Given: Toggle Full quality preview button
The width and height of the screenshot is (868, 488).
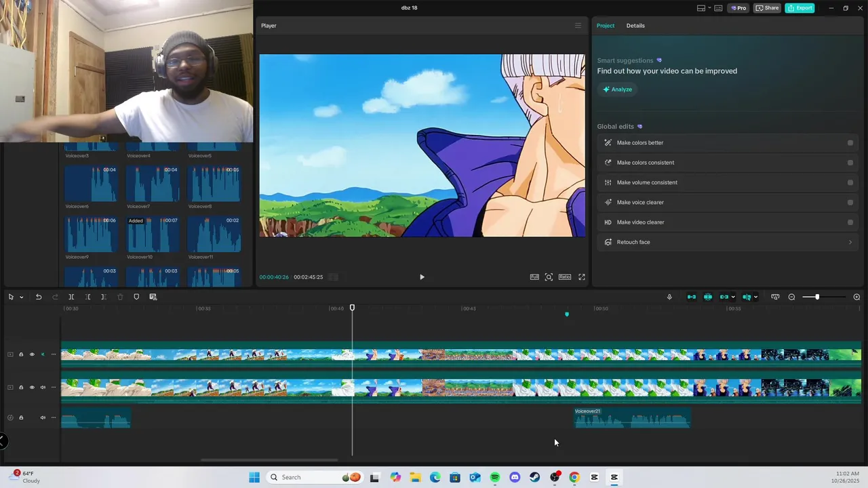Looking at the screenshot, I should point(534,277).
